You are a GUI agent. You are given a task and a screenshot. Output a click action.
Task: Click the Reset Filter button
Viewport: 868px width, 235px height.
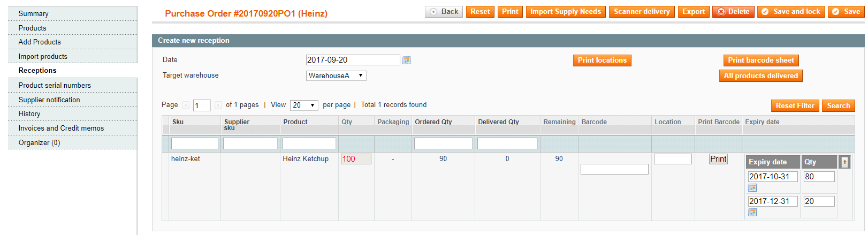click(795, 106)
